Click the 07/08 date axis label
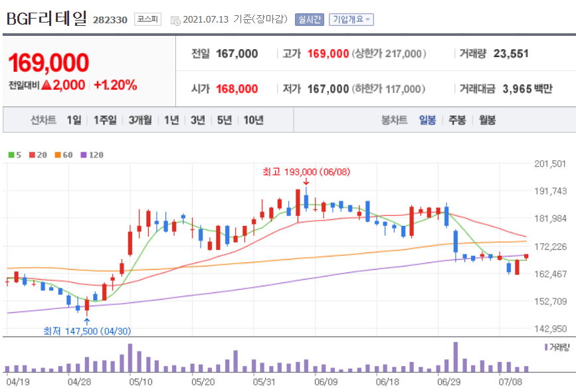The height and width of the screenshot is (392, 576). [510, 382]
